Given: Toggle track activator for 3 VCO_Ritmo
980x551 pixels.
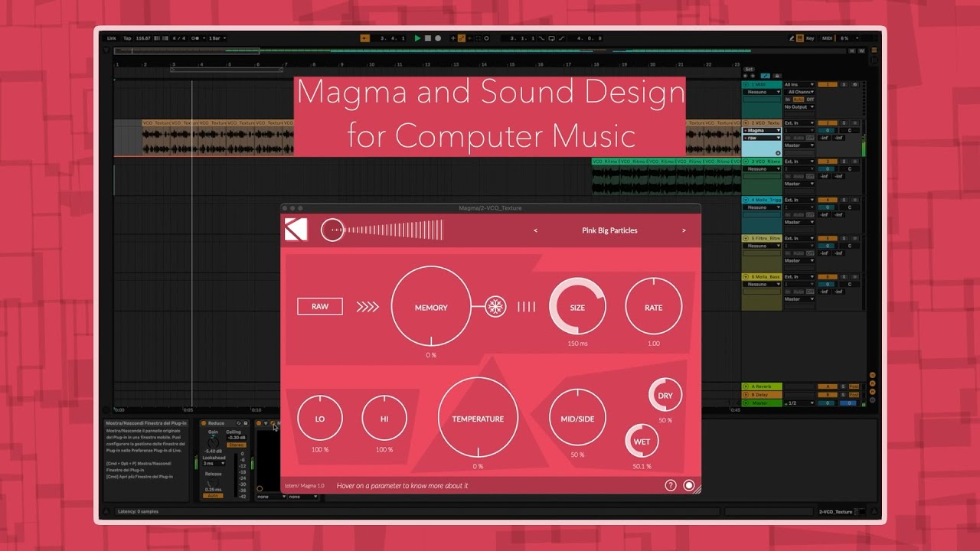Looking at the screenshot, I should point(828,161).
